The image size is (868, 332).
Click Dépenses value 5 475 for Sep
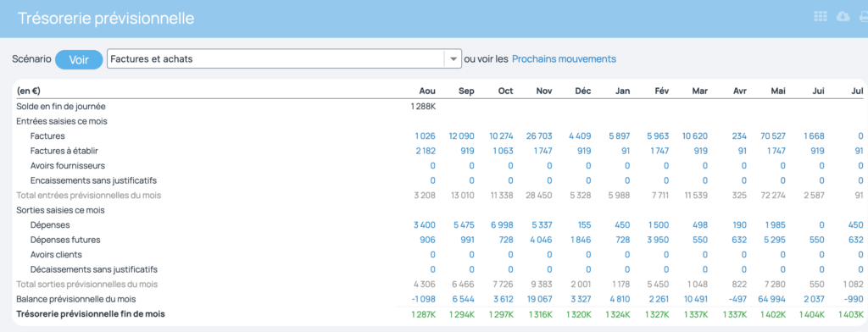tap(464, 225)
